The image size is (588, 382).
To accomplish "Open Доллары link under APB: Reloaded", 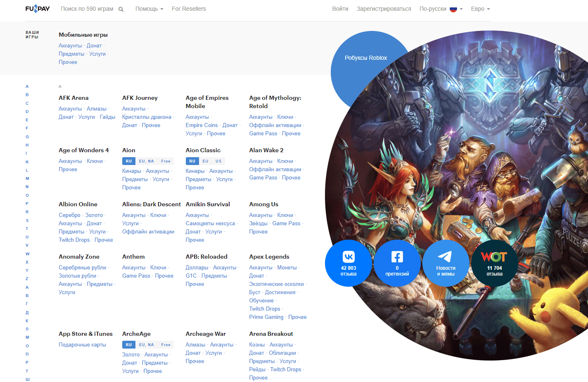I will tap(197, 268).
